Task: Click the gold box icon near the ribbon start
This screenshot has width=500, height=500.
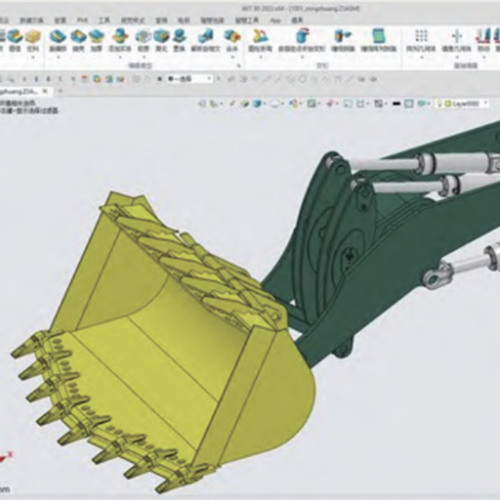Action: [33, 36]
